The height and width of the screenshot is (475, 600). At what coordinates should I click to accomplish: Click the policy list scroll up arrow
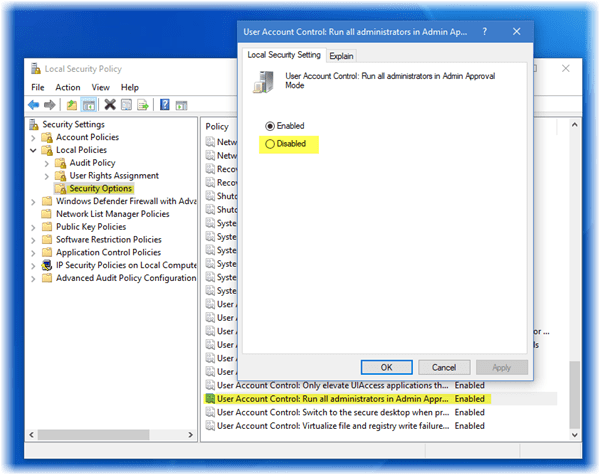(x=574, y=125)
